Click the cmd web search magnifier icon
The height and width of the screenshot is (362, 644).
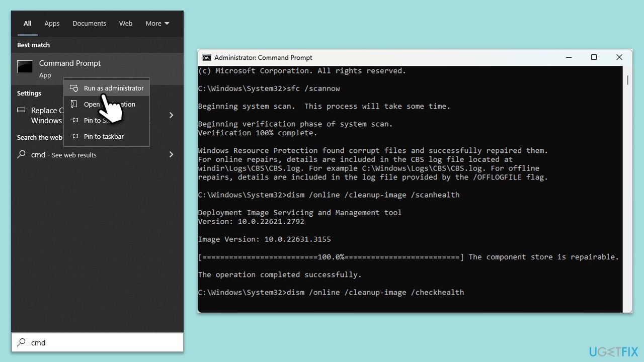tap(21, 155)
